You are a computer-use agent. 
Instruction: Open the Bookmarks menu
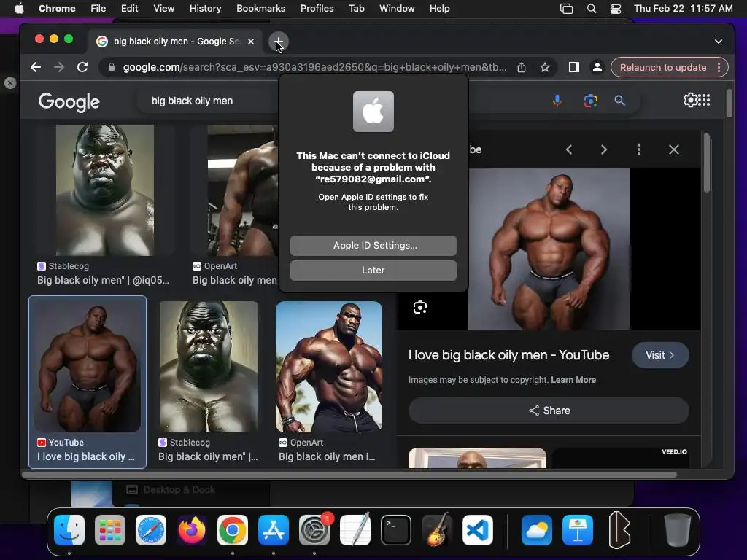click(261, 9)
